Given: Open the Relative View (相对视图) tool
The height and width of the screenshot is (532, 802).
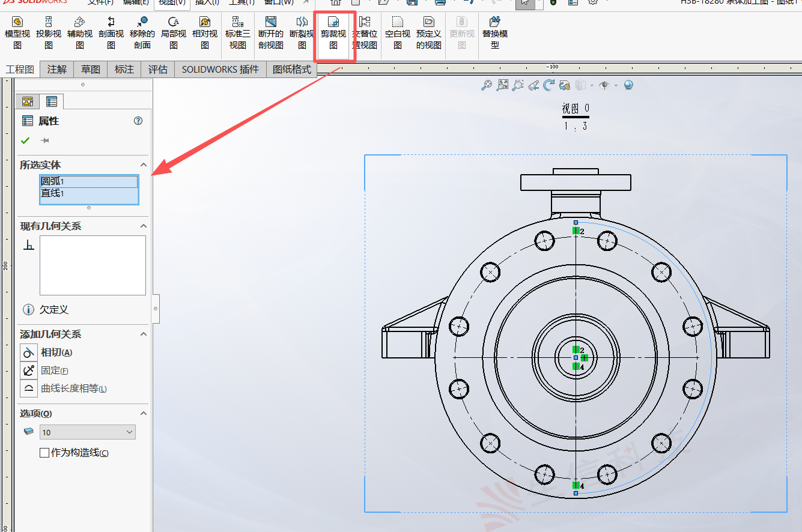Looking at the screenshot, I should 205,33.
